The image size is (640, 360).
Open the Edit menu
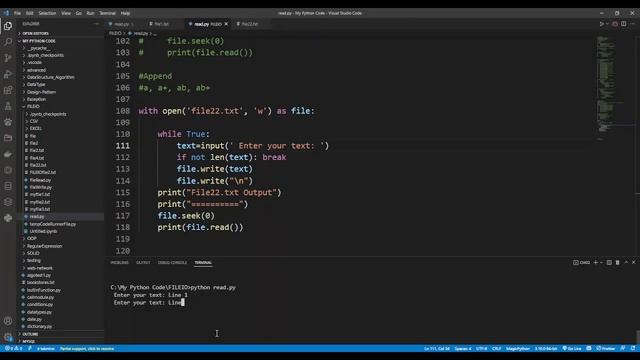click(x=30, y=13)
